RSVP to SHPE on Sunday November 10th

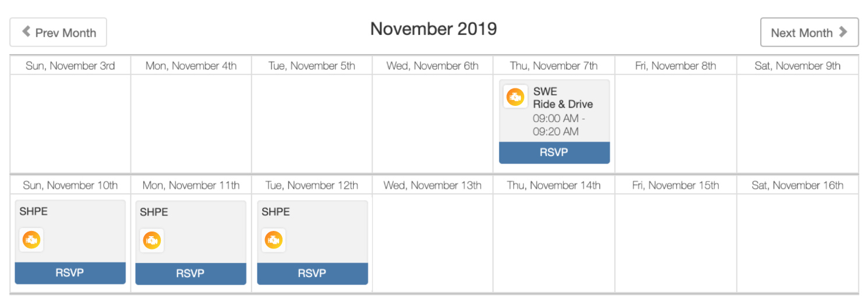tap(70, 273)
